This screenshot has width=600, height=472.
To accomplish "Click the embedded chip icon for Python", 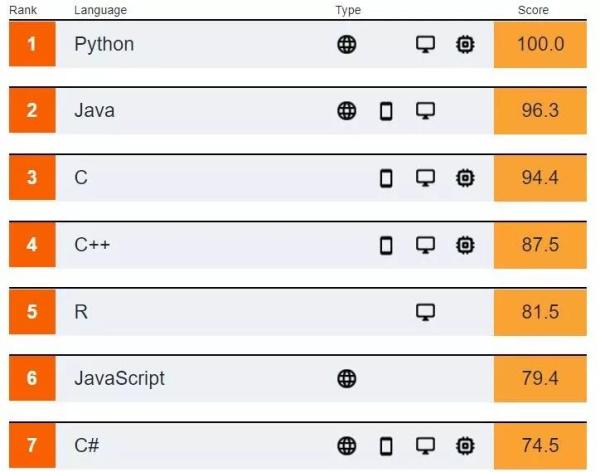I will [x=465, y=44].
